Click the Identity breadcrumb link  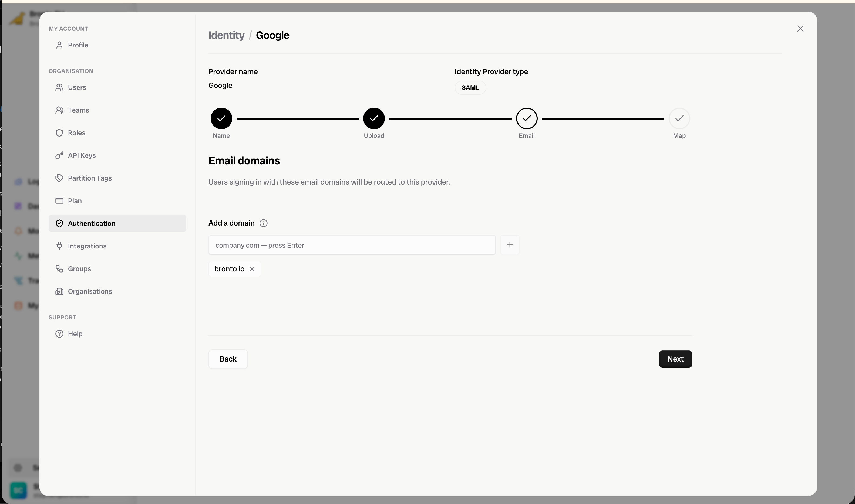click(x=226, y=35)
